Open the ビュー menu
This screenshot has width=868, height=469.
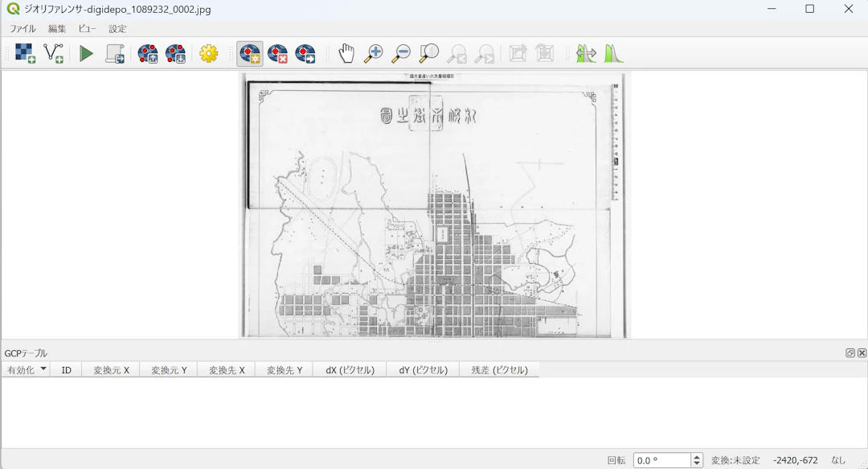point(87,29)
